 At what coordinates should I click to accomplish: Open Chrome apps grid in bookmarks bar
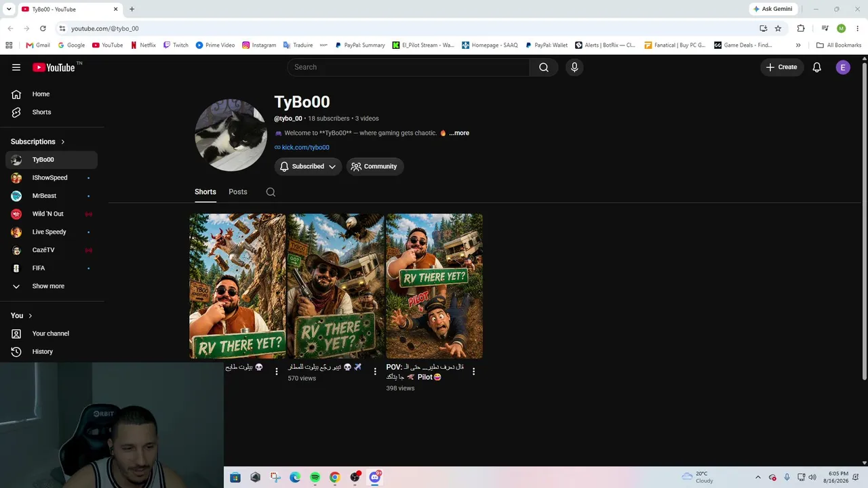pos(9,45)
